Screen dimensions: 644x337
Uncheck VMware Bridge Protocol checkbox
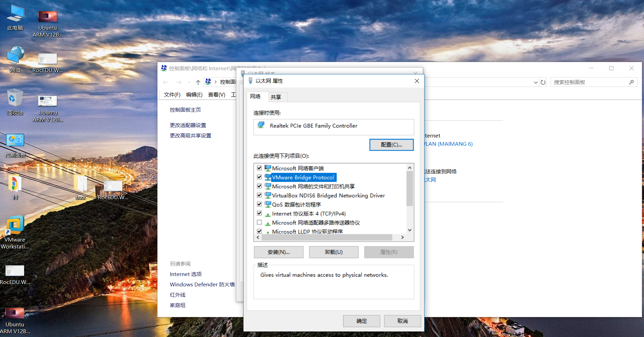pyautogui.click(x=259, y=177)
